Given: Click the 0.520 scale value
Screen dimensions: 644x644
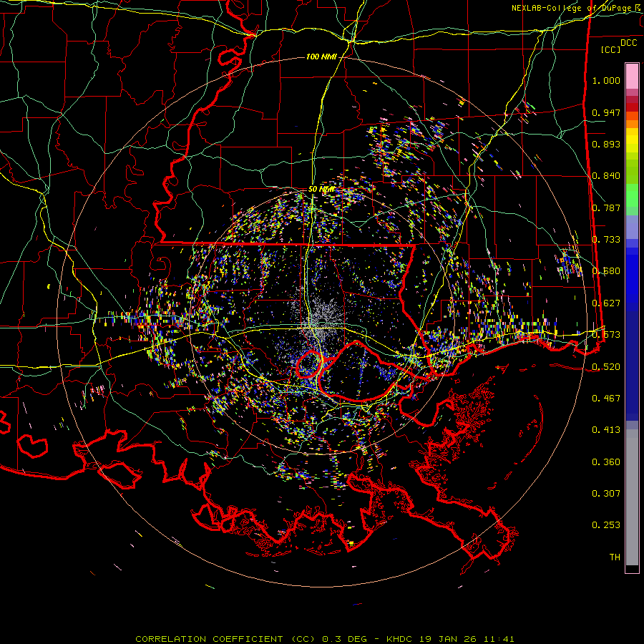Looking at the screenshot, I should (x=606, y=367).
